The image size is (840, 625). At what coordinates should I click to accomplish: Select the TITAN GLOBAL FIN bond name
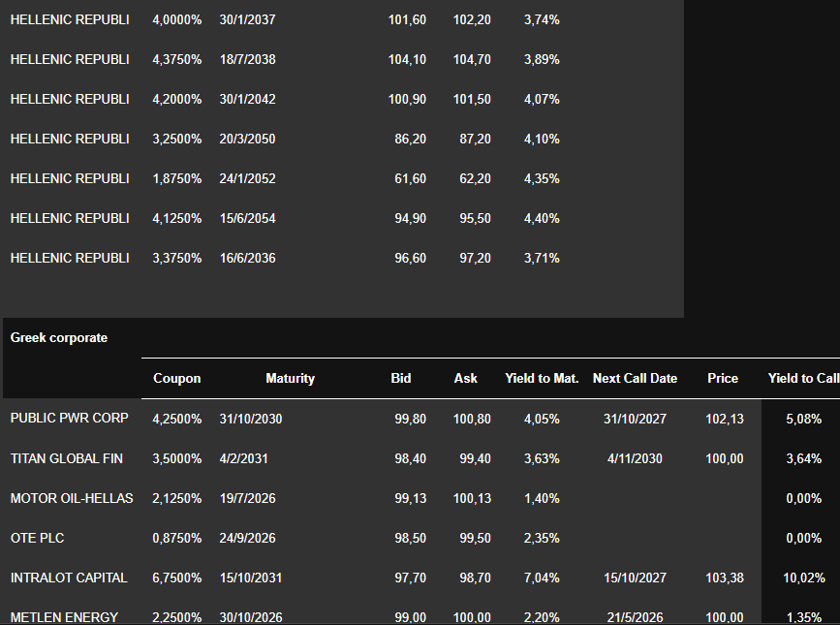coord(67,459)
